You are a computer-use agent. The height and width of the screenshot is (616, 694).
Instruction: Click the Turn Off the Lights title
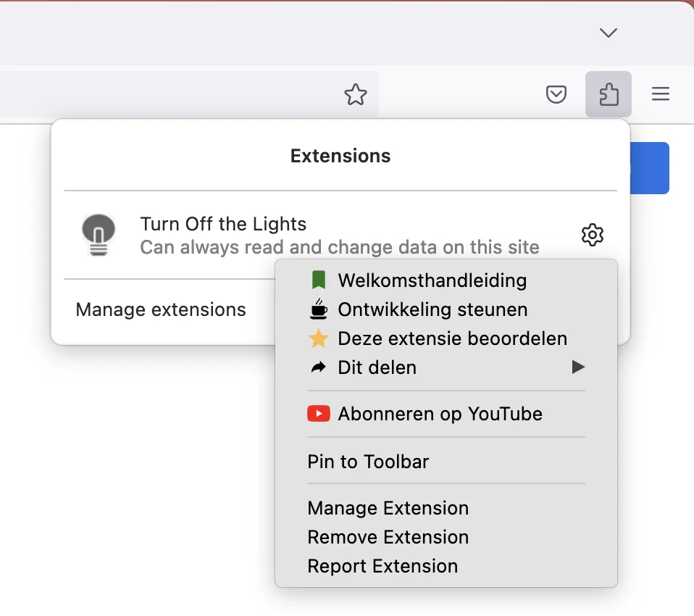(x=223, y=224)
